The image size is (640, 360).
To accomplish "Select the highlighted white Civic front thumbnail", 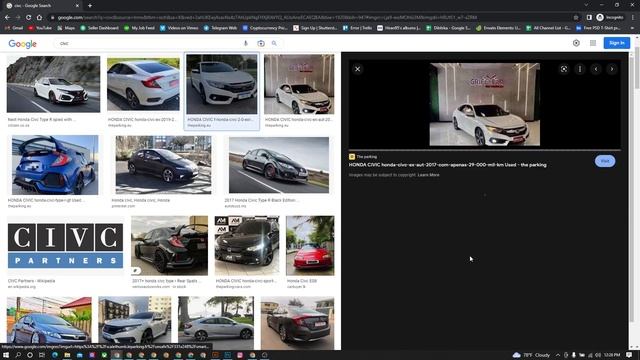I will [222, 84].
